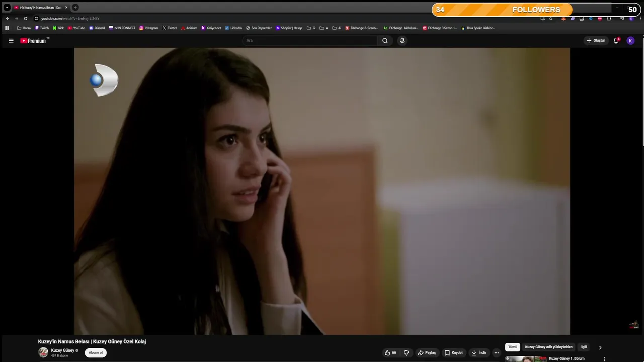The height and width of the screenshot is (362, 644).
Task: Select the Tümü filter chip
Action: 512,347
